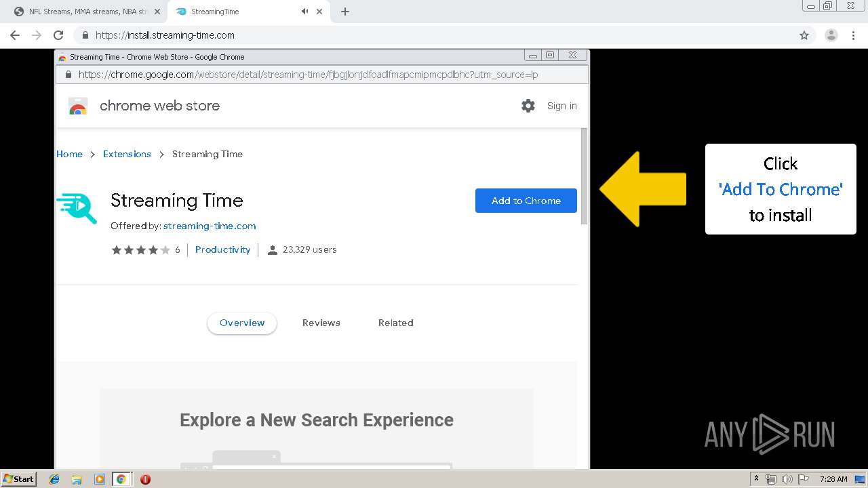Select the Related tab
868x488 pixels.
click(395, 323)
